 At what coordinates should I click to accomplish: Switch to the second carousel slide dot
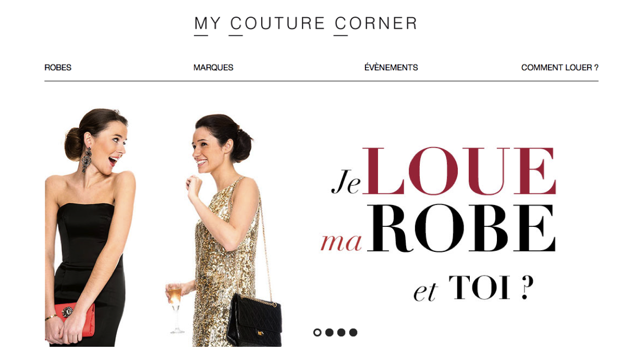coord(329,332)
